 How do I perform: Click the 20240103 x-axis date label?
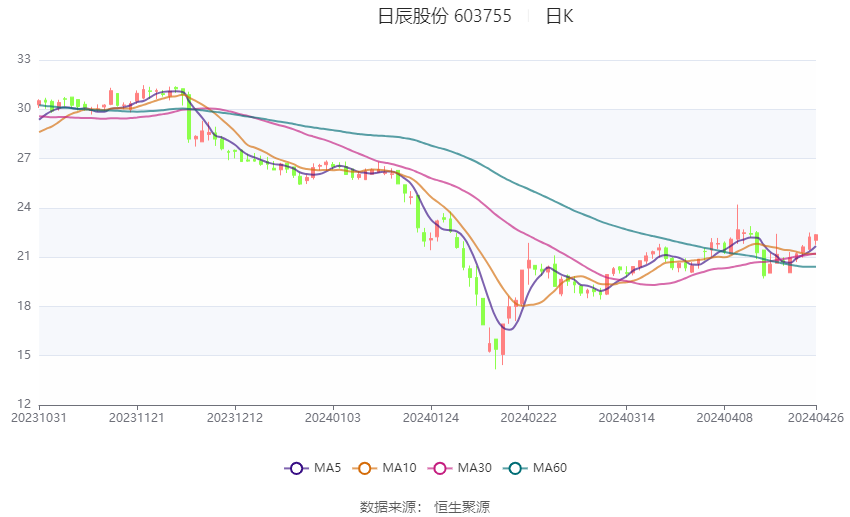point(332,417)
